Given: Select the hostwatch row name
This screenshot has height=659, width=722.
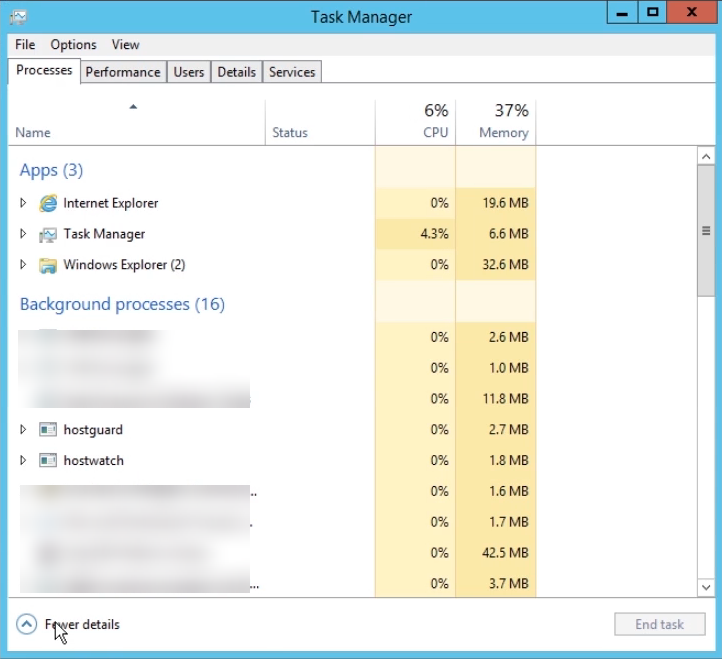Looking at the screenshot, I should pyautogui.click(x=93, y=461).
